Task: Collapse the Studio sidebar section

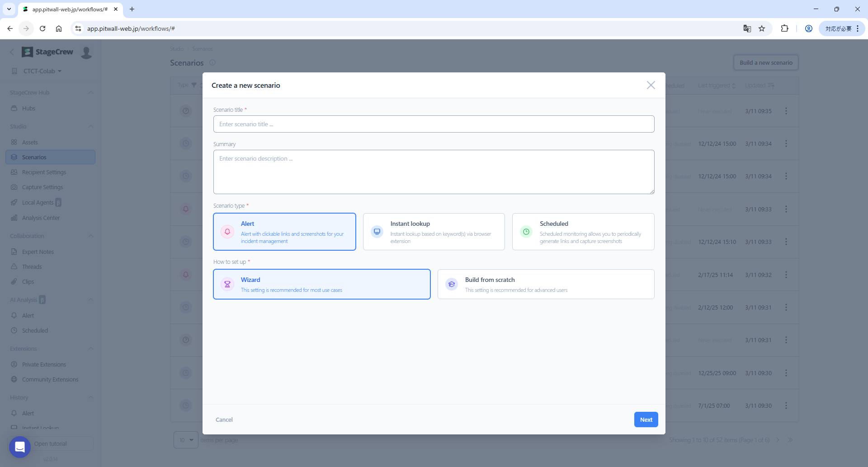Action: [91, 127]
